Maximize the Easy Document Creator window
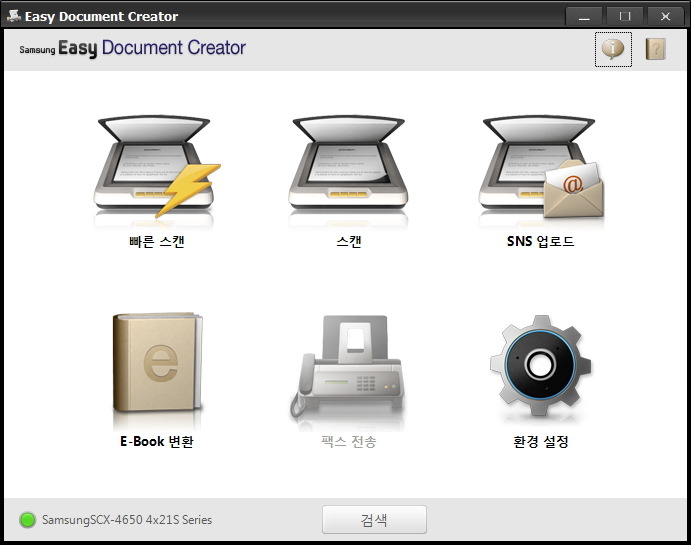The image size is (691, 545). [x=624, y=16]
